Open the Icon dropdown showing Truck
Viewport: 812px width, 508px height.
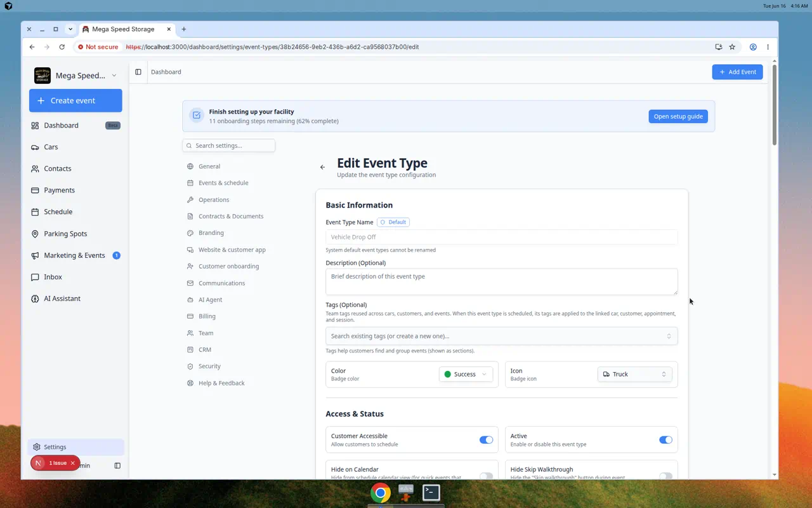(634, 375)
